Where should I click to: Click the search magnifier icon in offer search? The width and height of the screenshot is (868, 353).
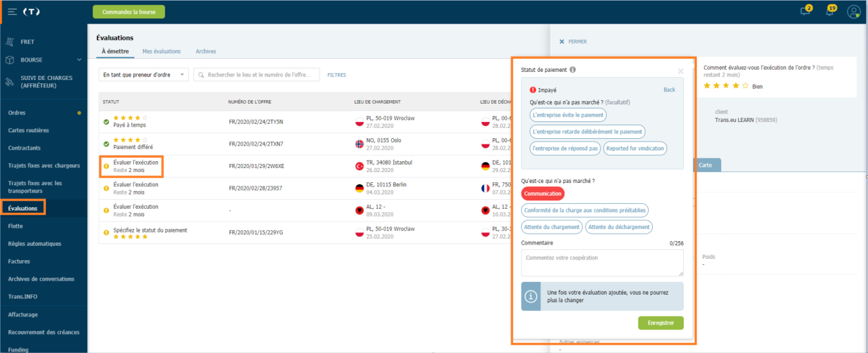202,75
